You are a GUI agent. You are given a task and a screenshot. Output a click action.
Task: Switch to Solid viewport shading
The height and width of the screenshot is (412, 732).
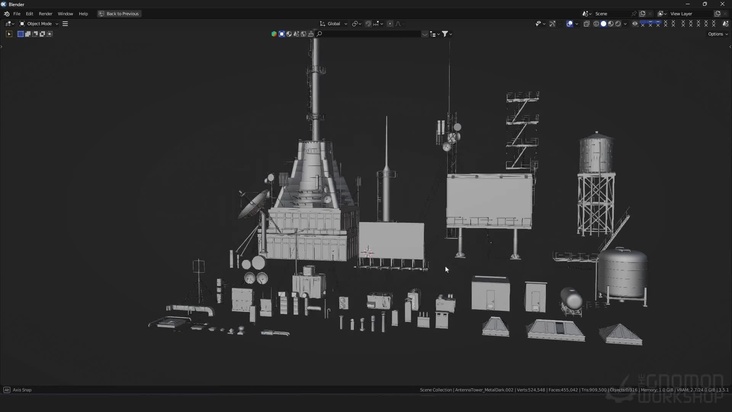[603, 24]
